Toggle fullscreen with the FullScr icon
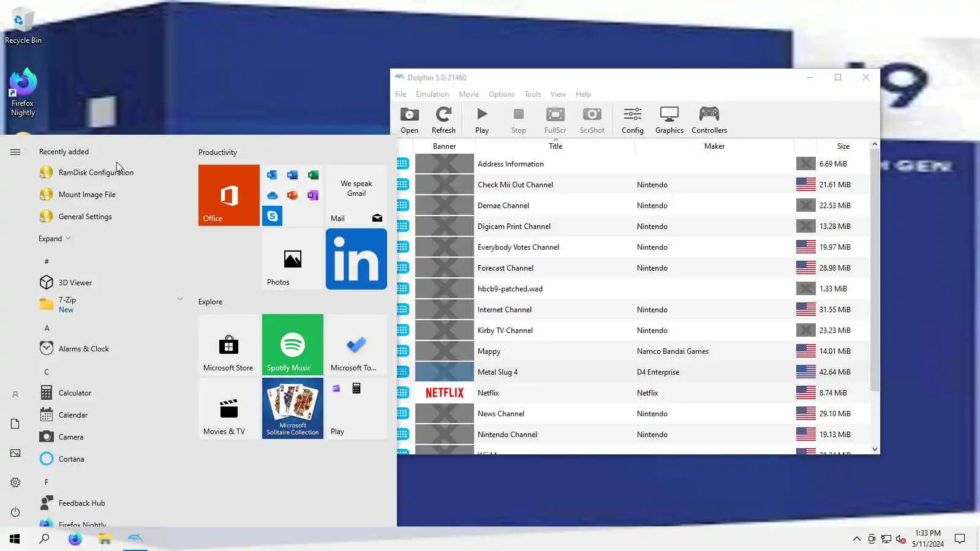 coord(555,120)
